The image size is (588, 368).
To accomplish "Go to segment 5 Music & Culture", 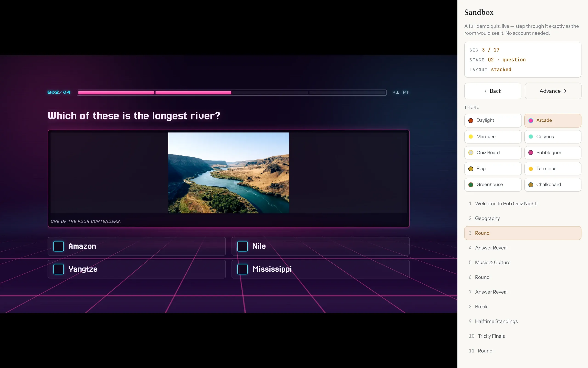I will [523, 262].
